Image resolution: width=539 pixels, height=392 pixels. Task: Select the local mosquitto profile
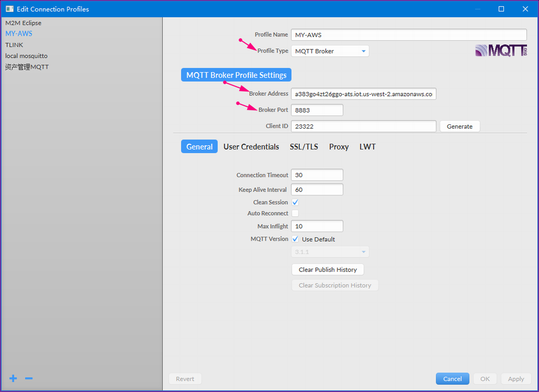click(x=26, y=56)
